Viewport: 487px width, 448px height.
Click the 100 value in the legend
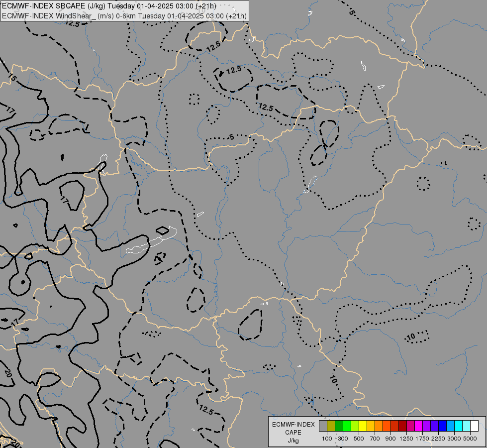[327, 439]
